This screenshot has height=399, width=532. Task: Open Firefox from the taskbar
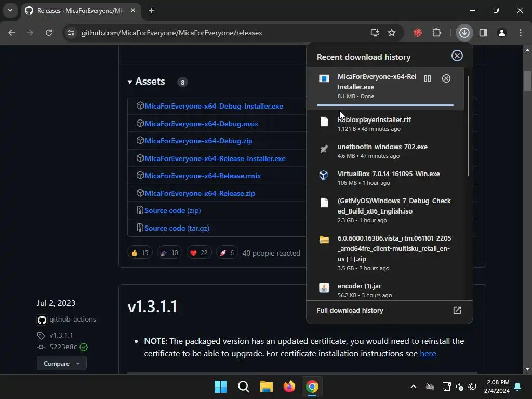coord(289,387)
